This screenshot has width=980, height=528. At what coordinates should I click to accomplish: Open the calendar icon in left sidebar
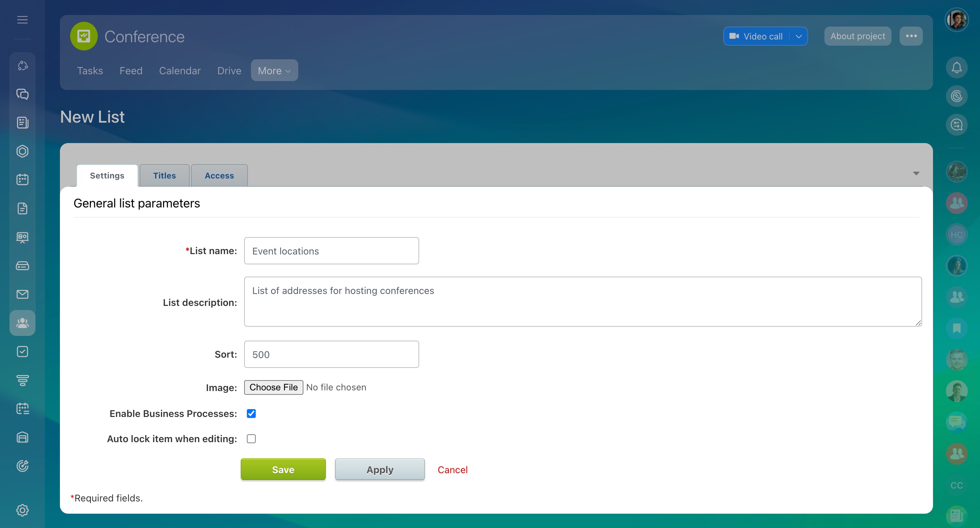pos(22,179)
